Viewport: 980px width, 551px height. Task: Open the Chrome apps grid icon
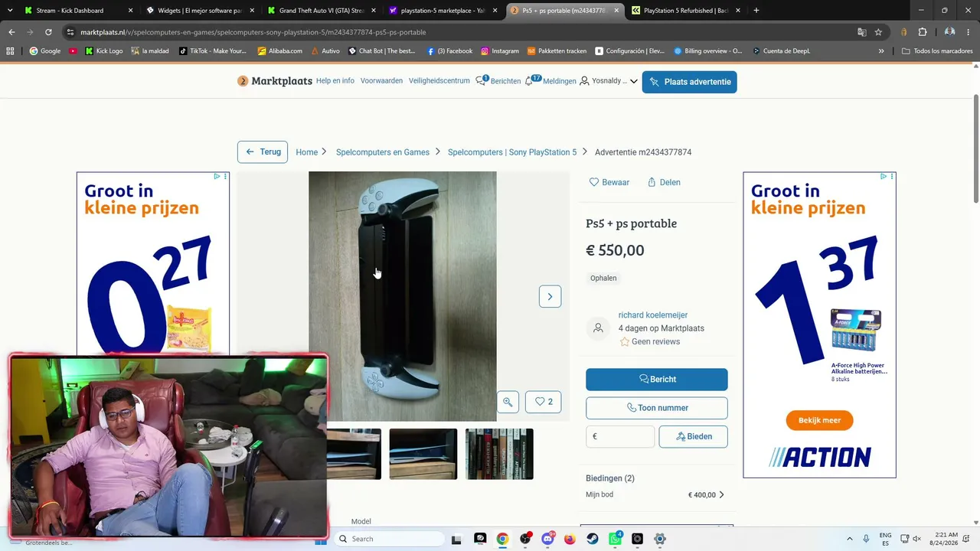click(x=10, y=51)
